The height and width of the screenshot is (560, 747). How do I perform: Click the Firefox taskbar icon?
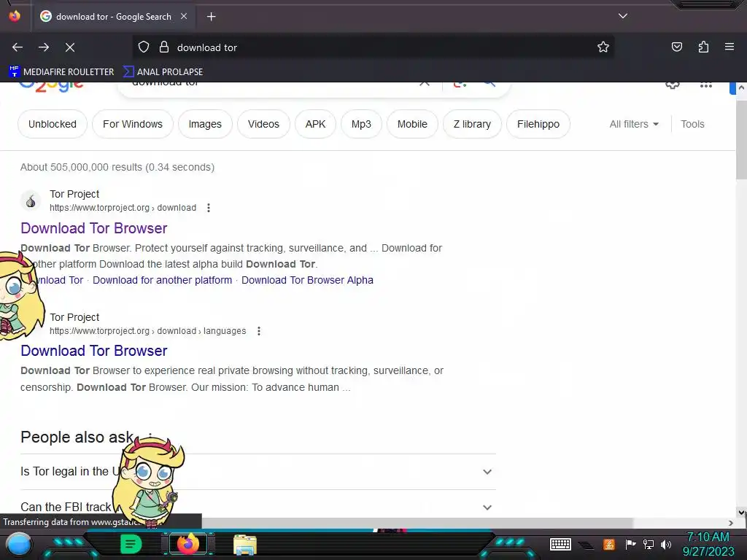(187, 544)
